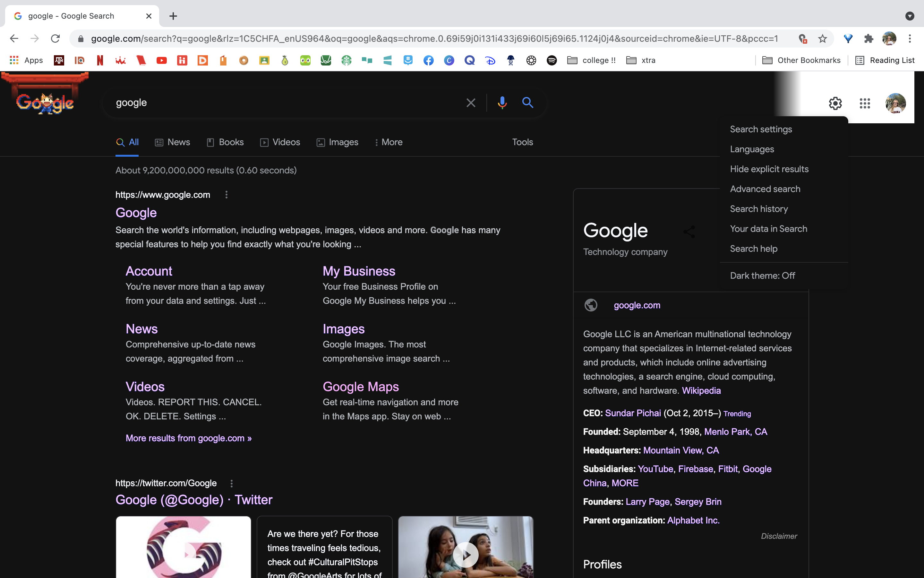
Task: Open the Sundar Pichai link
Action: (x=633, y=413)
